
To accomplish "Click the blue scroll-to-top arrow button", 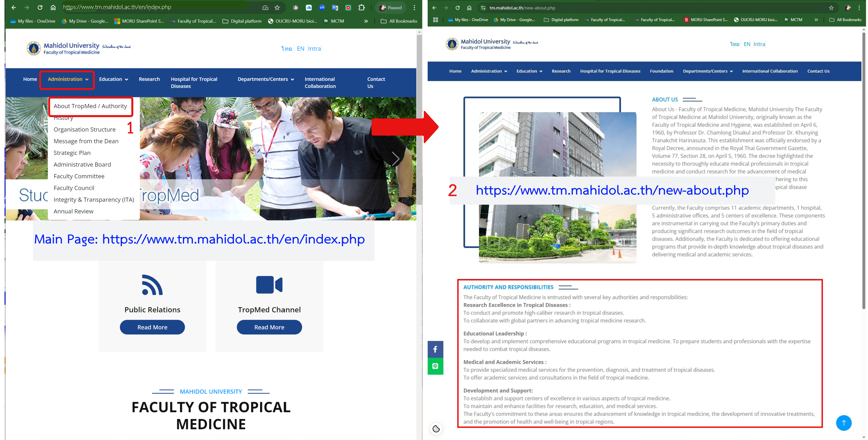I will pos(843,423).
